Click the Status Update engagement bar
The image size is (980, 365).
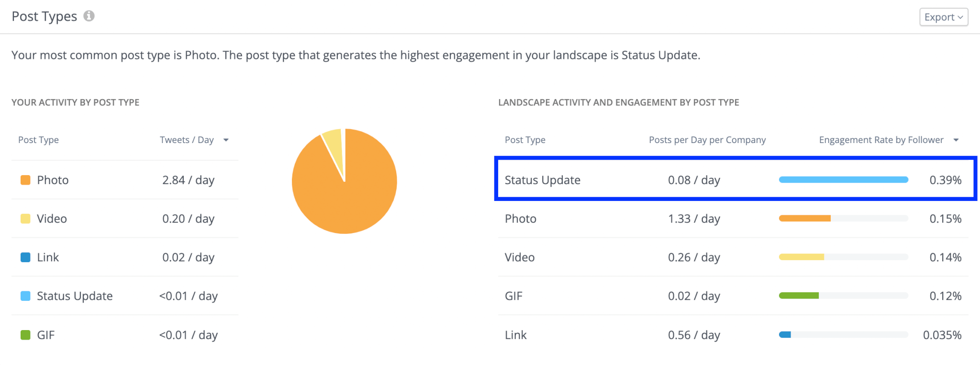pyautogui.click(x=843, y=180)
